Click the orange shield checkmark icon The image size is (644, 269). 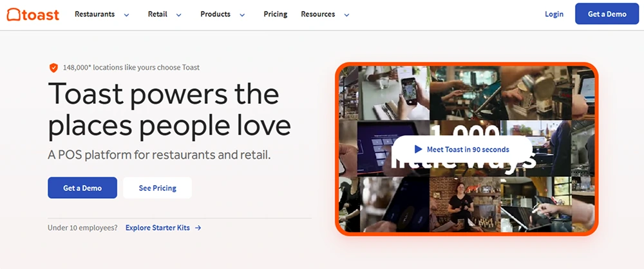point(53,68)
